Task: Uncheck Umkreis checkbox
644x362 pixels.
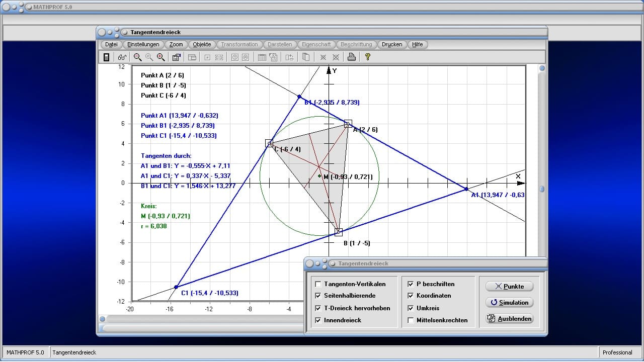Action: click(411, 308)
